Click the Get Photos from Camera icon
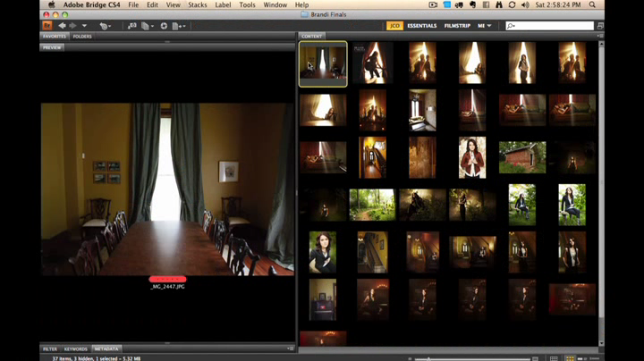 pyautogui.click(x=131, y=26)
